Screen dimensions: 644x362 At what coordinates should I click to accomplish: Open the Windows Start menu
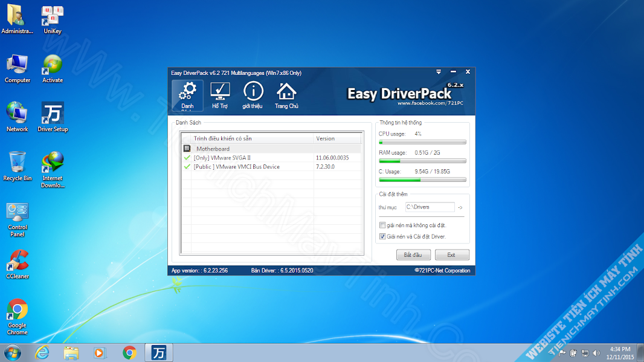(13, 352)
